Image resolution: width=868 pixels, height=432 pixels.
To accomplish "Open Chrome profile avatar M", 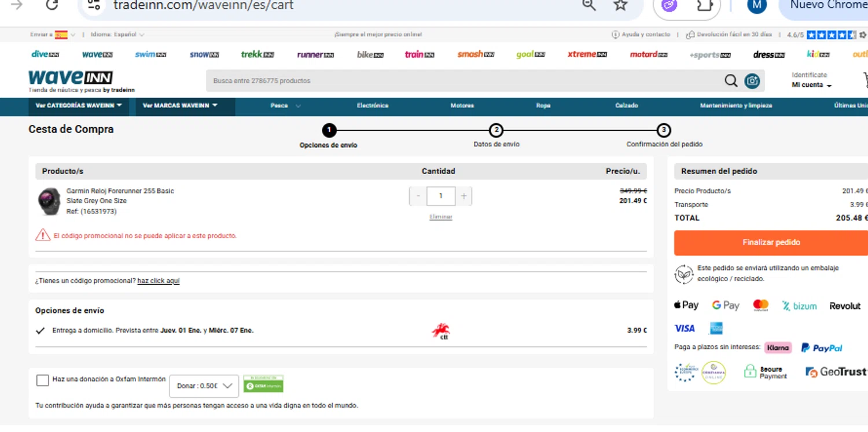I will point(757,5).
